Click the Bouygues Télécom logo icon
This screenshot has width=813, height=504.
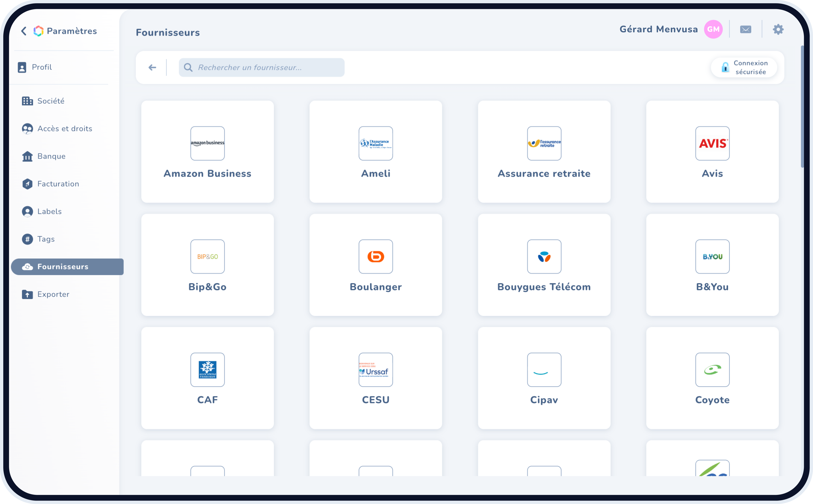point(544,257)
